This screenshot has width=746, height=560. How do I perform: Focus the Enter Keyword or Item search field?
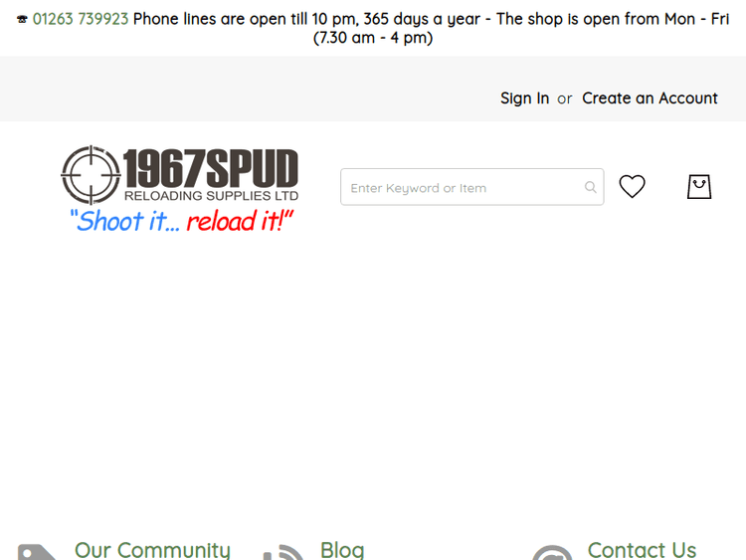pos(471,187)
